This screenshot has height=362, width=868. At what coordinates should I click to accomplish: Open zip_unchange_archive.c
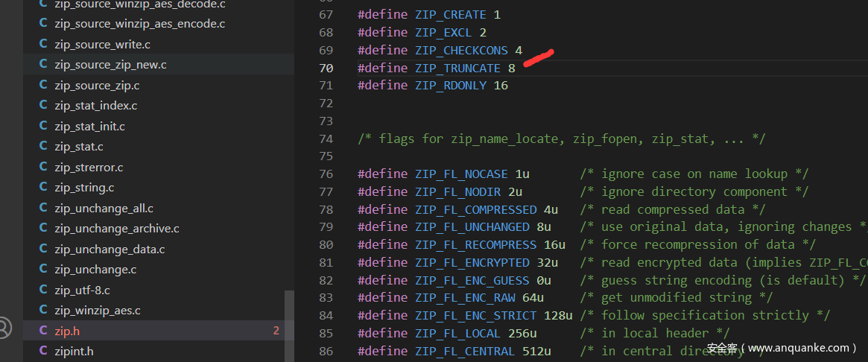(116, 229)
